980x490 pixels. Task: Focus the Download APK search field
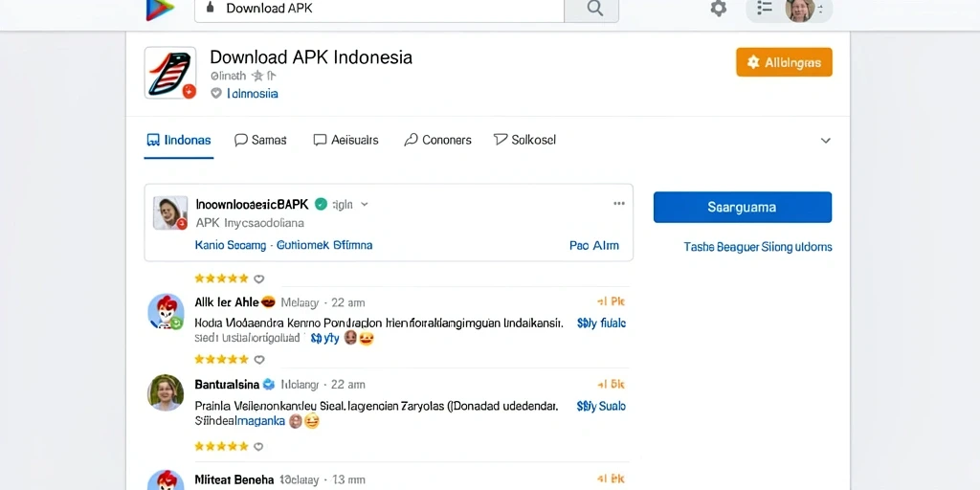point(379,9)
